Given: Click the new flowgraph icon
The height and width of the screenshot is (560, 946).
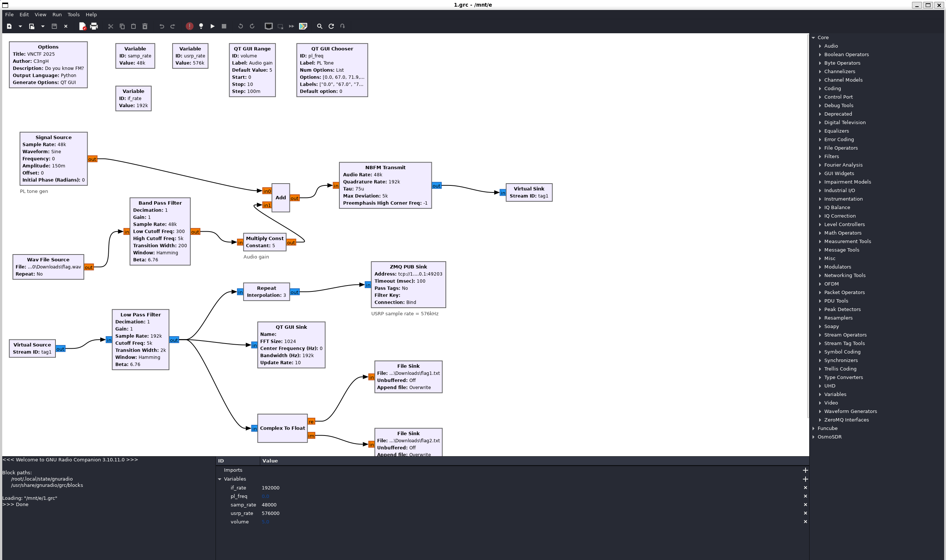Looking at the screenshot, I should coord(9,26).
